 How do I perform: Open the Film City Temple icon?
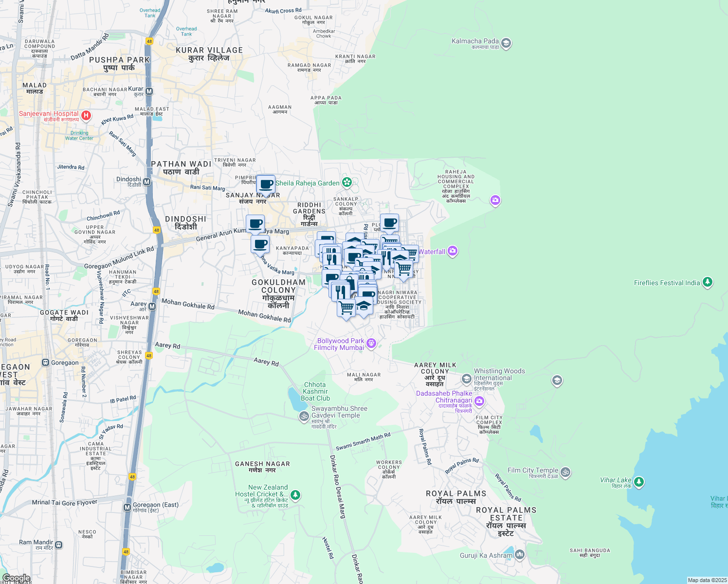point(565,472)
